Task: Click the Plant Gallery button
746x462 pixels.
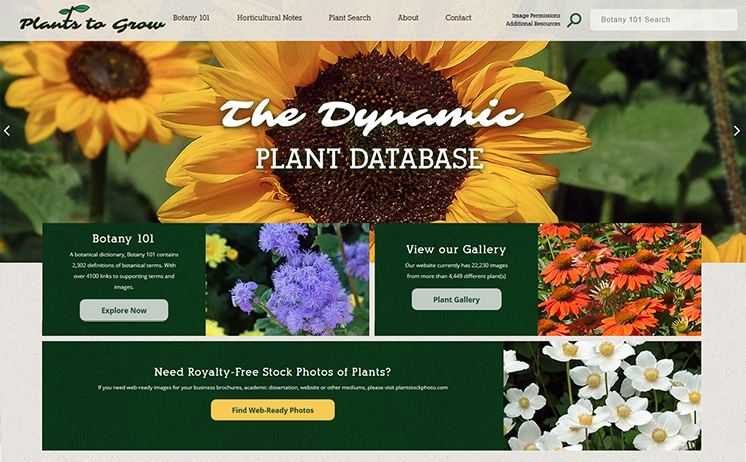Action: pos(456,300)
